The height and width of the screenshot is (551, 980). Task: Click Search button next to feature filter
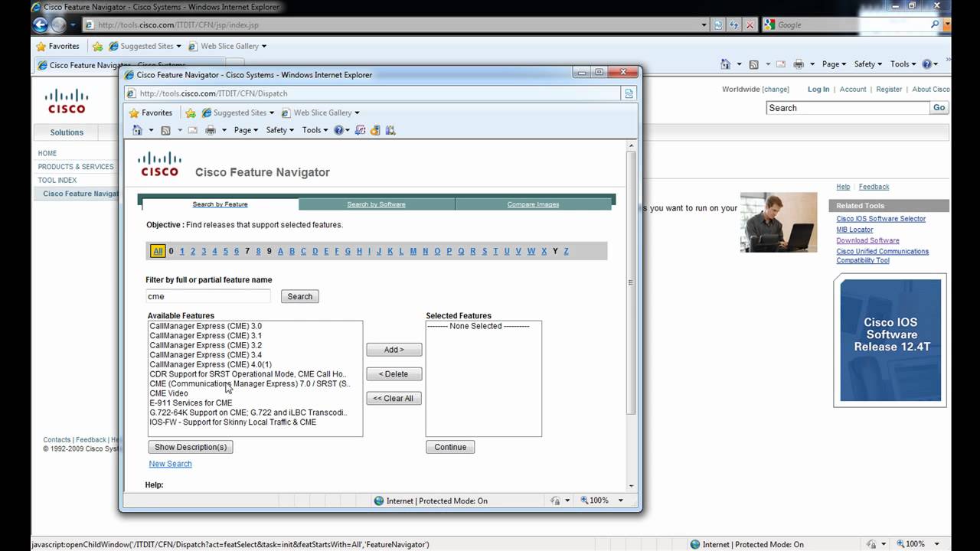pyautogui.click(x=300, y=296)
